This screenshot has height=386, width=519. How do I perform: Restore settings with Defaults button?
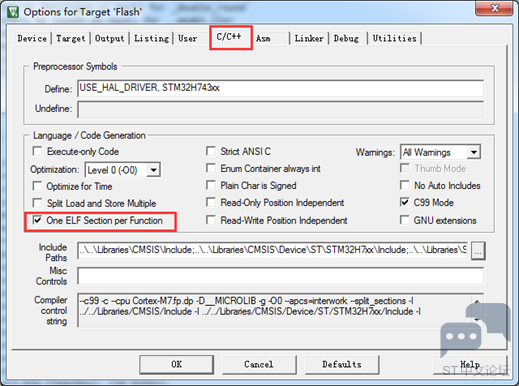click(342, 364)
